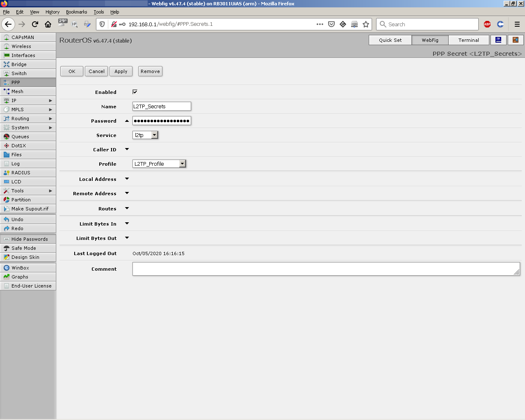Click the Name field containing L2TP_Secrets
The image size is (525, 420).
coord(162,106)
